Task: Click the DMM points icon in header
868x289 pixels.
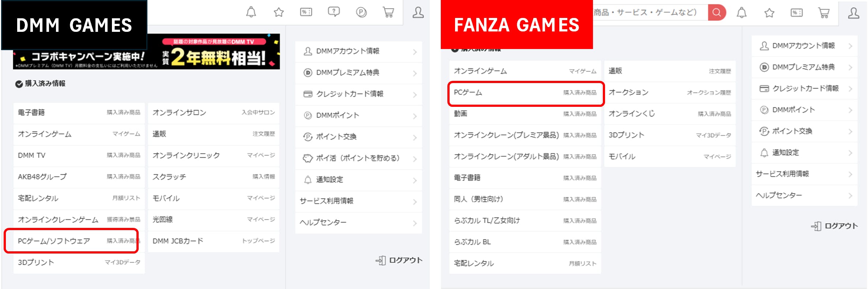Action: 361,12
